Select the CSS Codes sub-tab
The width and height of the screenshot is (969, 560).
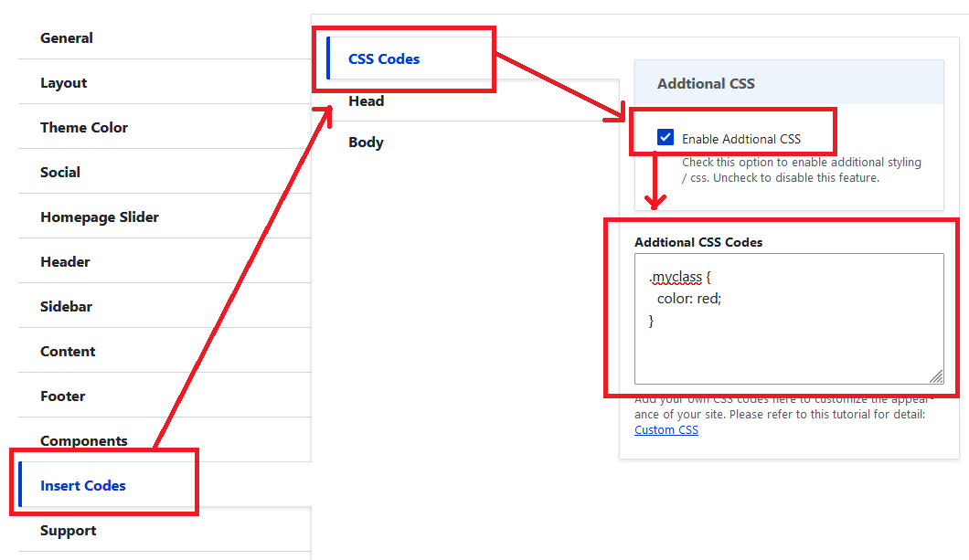384,59
